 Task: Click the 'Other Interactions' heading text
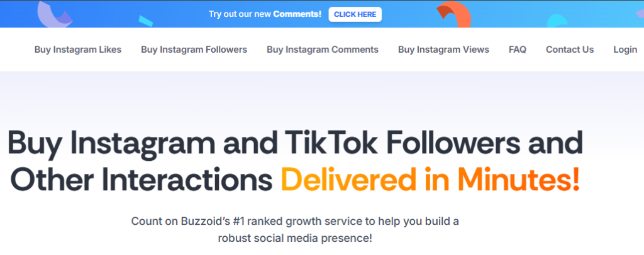coord(141,180)
